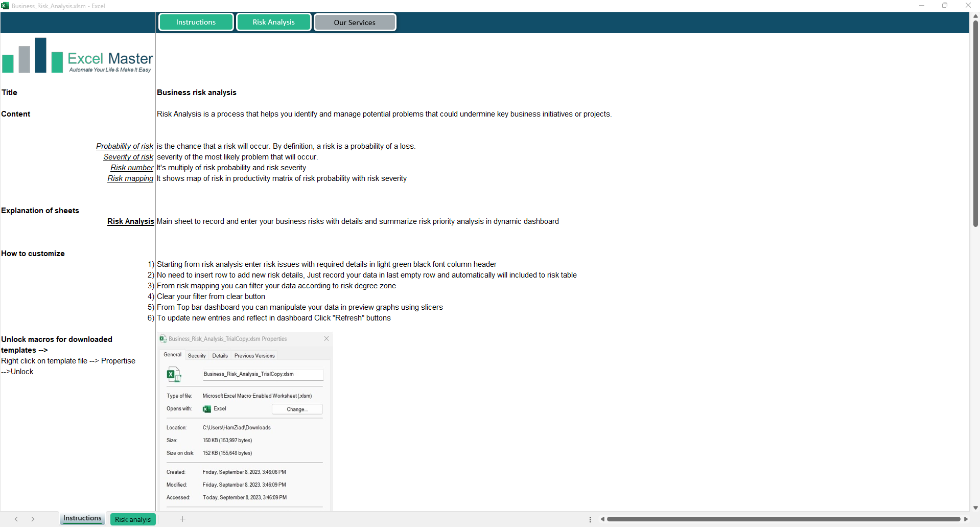Image resolution: width=980 pixels, height=527 pixels.
Task: Click the Probability of risk link
Action: [x=125, y=146]
